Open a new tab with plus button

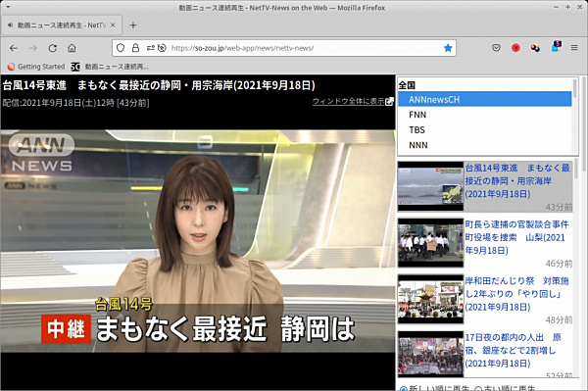coord(132,25)
